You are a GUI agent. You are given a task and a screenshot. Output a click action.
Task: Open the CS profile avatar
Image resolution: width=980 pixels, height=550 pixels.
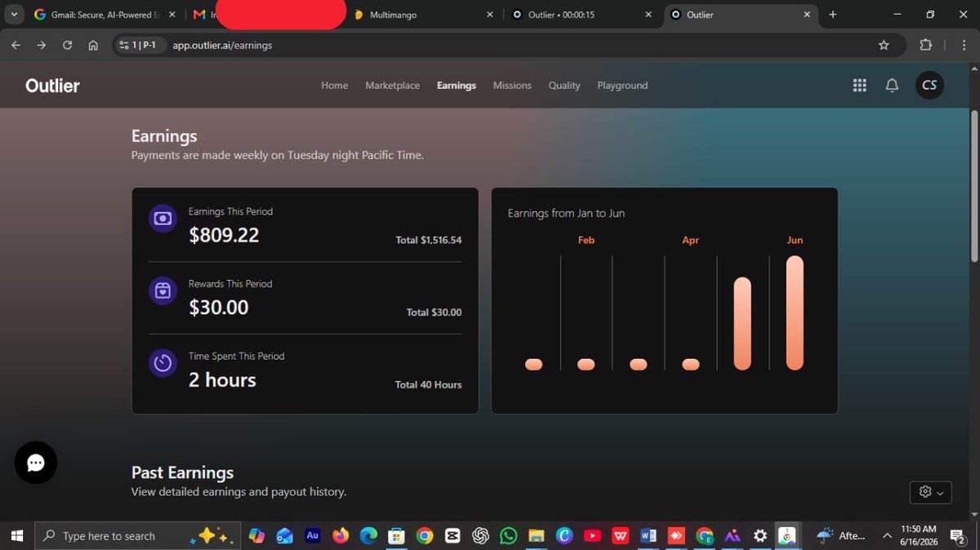929,85
